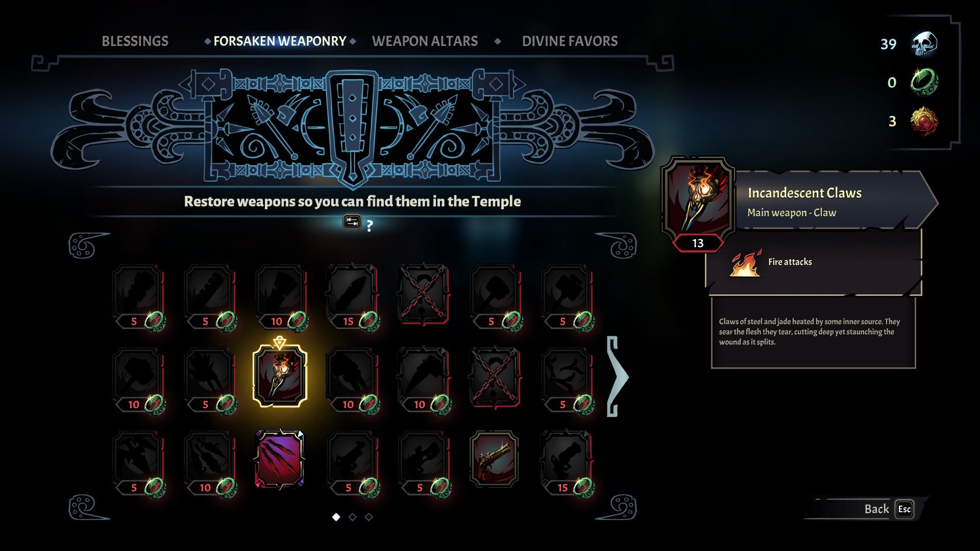
Task: Click the fire attacks flame icon
Action: [746, 263]
